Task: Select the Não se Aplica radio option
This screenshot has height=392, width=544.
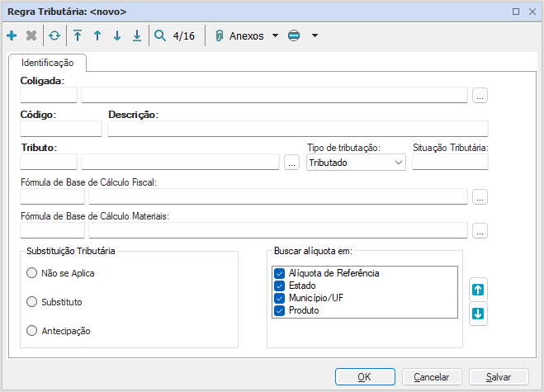Action: pos(32,273)
